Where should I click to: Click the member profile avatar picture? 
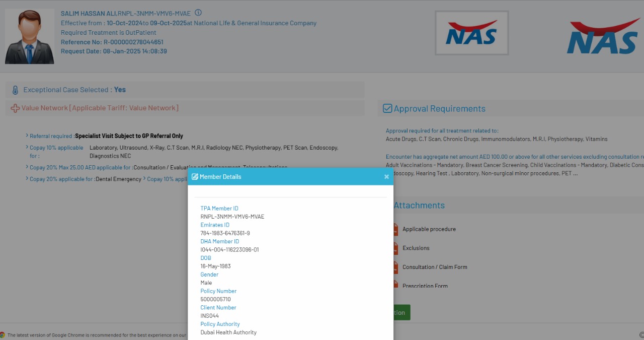click(x=30, y=37)
